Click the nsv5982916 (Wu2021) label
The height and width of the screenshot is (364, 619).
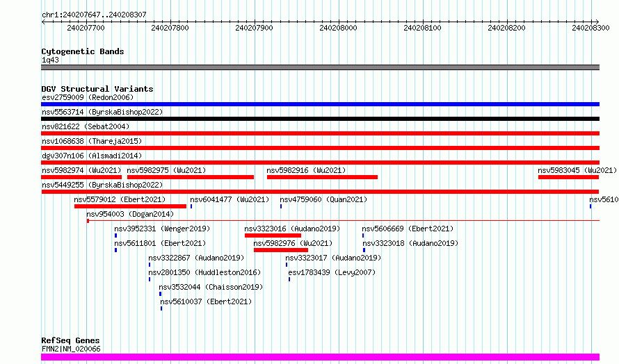(x=306, y=170)
